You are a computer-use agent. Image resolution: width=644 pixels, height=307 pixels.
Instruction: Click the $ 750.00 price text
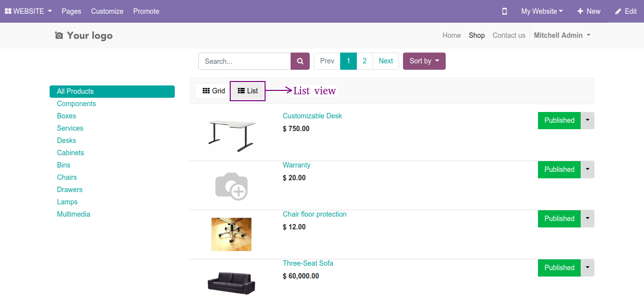click(x=296, y=129)
